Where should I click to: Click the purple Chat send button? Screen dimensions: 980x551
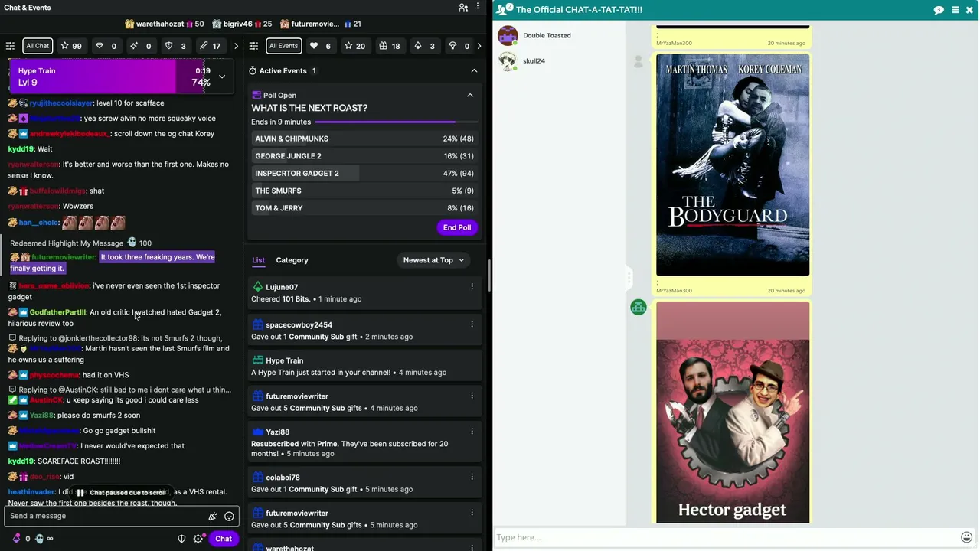(x=224, y=539)
